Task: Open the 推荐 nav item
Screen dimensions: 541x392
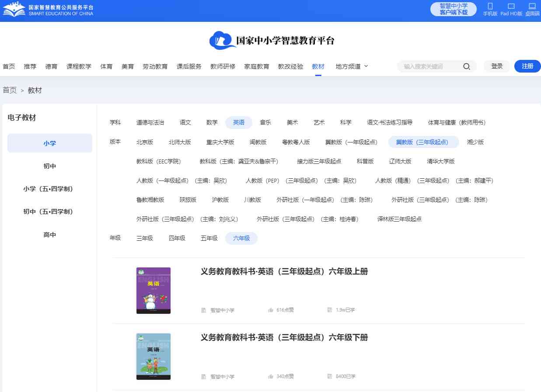Action: point(30,66)
